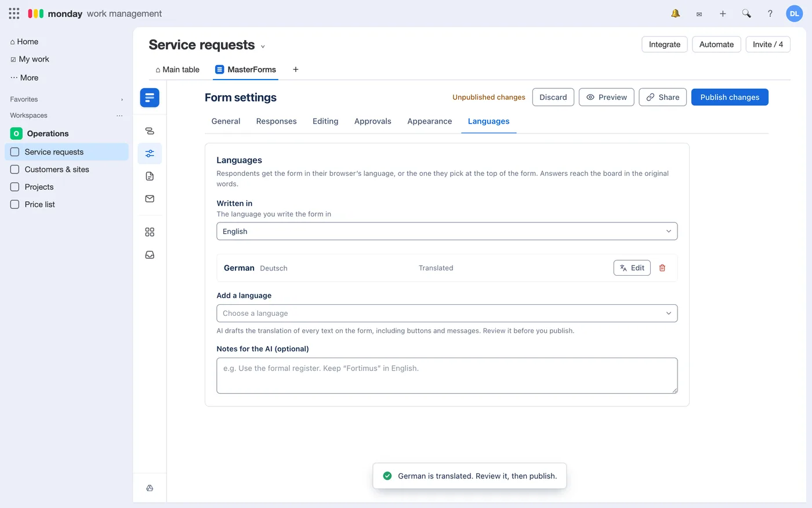This screenshot has width=812, height=508.
Task: Click Invite / 4 button
Action: click(x=768, y=44)
